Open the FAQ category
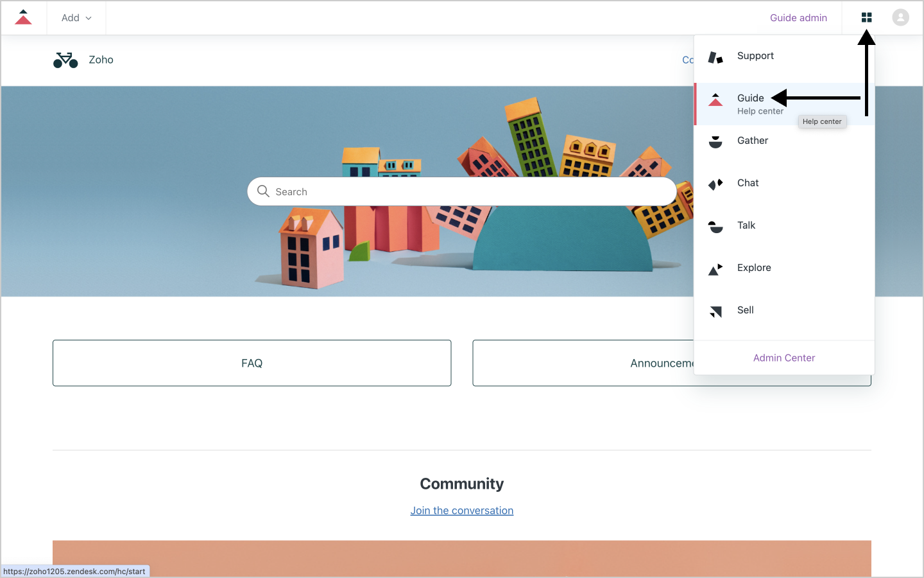 click(252, 363)
